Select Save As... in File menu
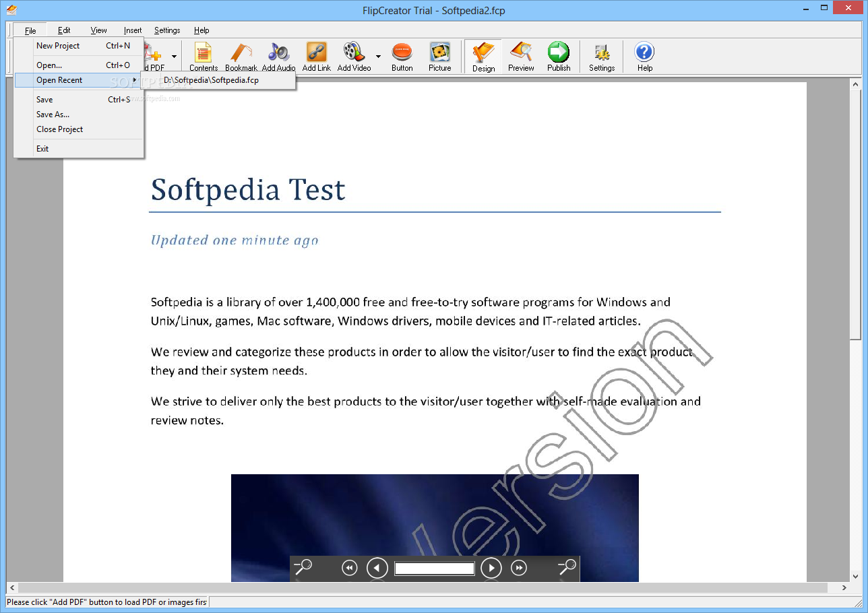The image size is (868, 613). [78, 115]
